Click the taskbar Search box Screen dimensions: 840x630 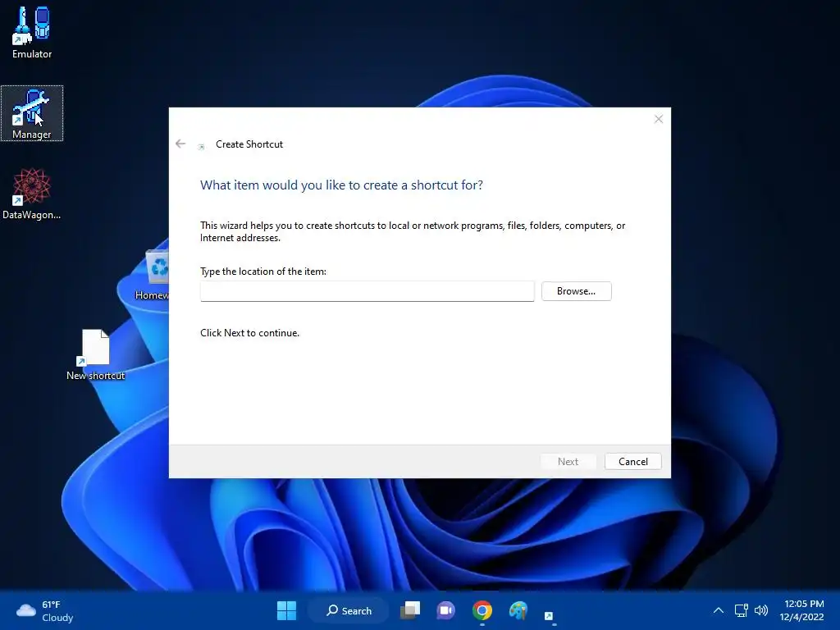tap(349, 610)
